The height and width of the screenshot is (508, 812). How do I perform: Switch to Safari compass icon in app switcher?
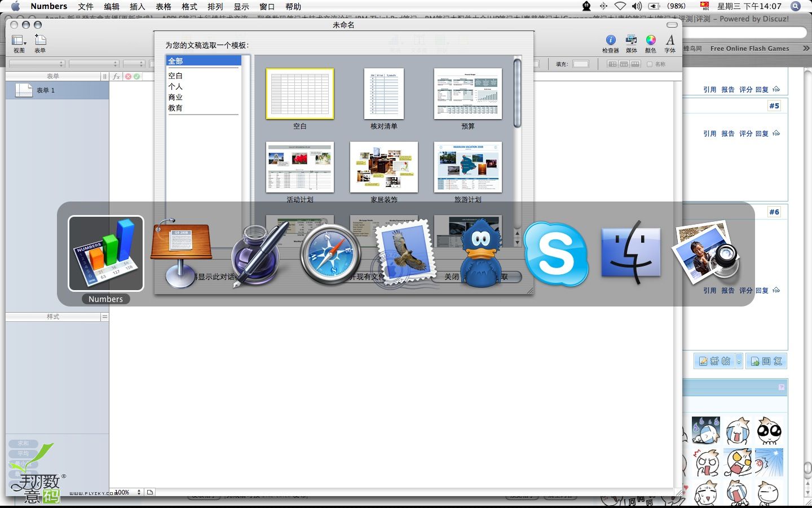click(330, 255)
